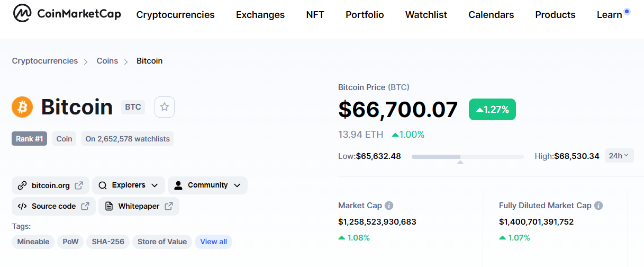
Task: Expand the Explorers dropdown chevron
Action: coord(155,185)
